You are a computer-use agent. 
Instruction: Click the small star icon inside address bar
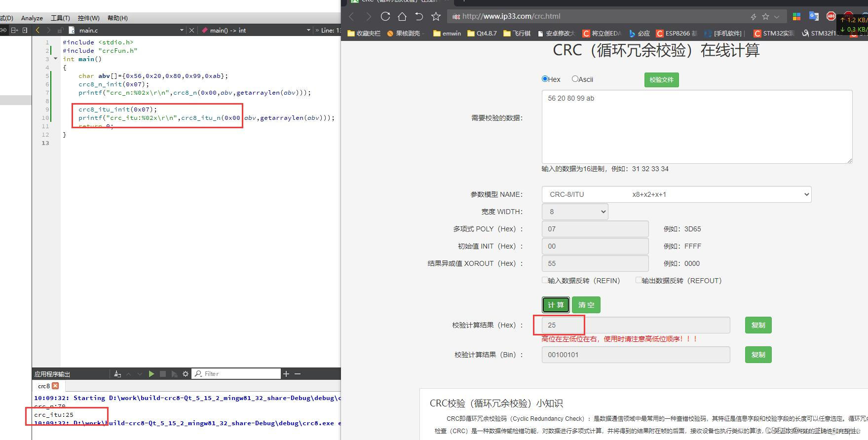[765, 16]
